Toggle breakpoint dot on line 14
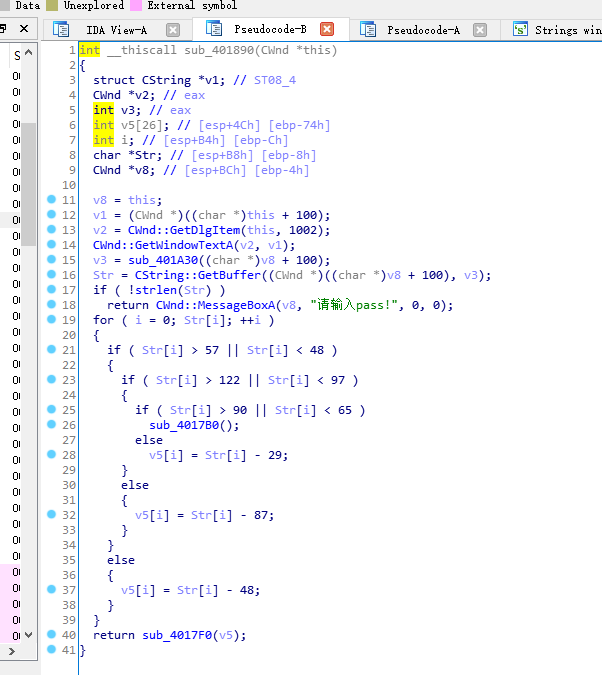The height and width of the screenshot is (675, 602). coord(51,245)
